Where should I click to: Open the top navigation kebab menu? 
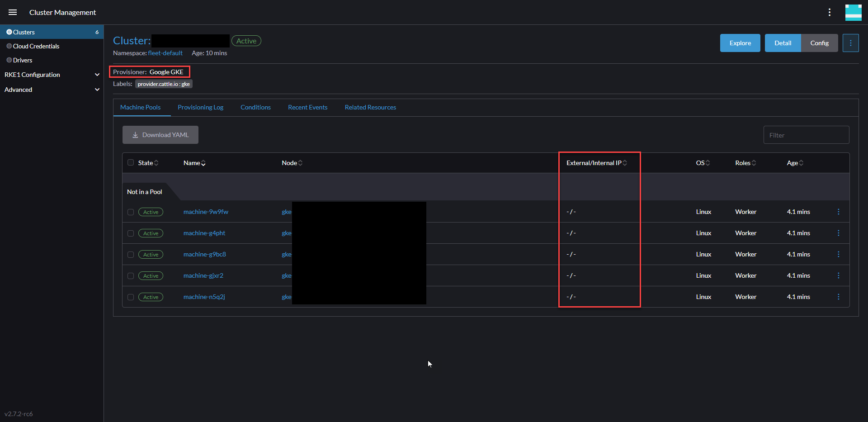click(x=830, y=12)
